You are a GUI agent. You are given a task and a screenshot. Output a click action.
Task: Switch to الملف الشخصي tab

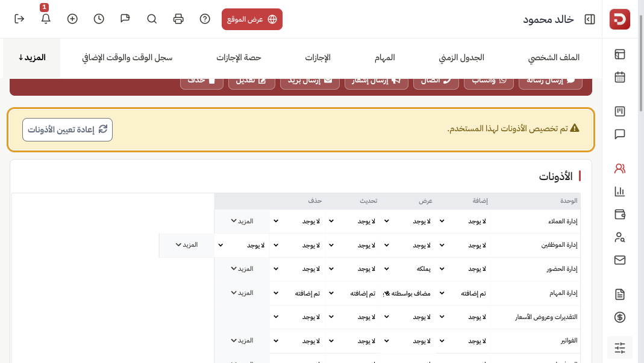click(x=554, y=57)
